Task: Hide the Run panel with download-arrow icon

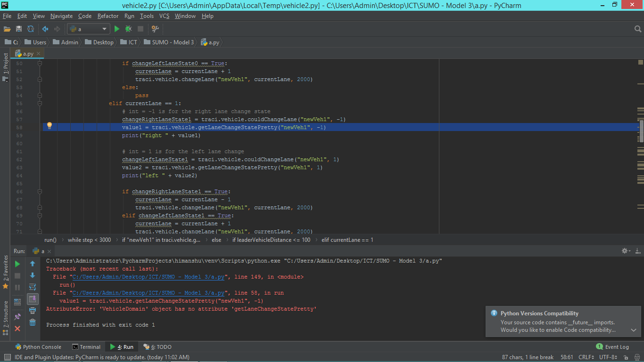Action: [637, 251]
